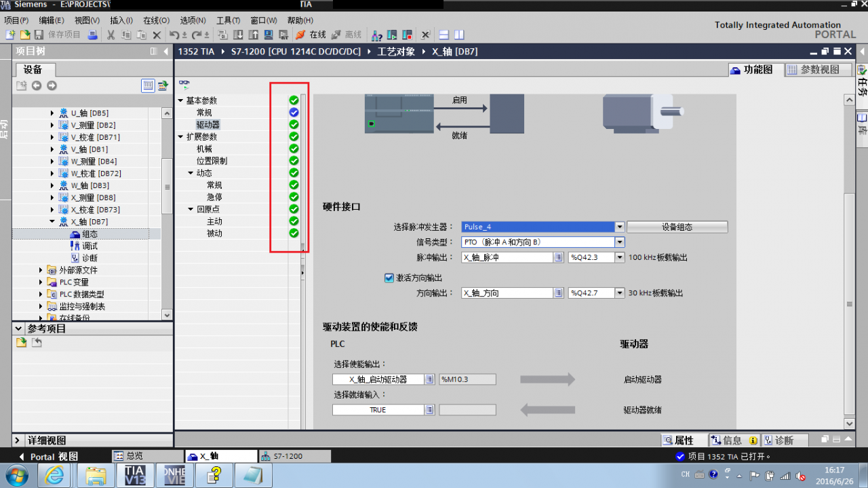Click the glasses monitor icon above parameters
The image size is (868, 488).
click(184, 85)
